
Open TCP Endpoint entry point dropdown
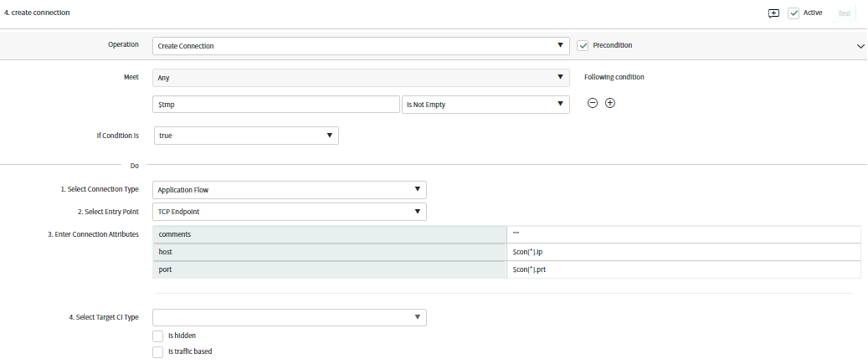pyautogui.click(x=290, y=212)
